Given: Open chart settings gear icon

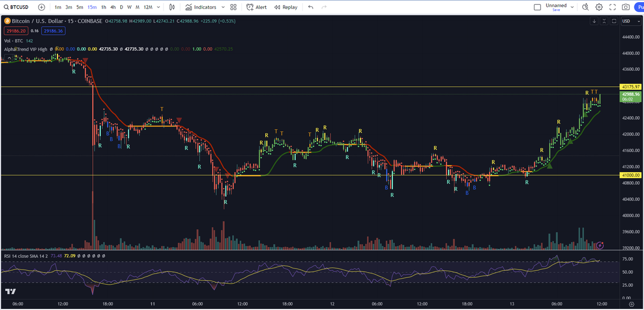Looking at the screenshot, I should 599,7.
